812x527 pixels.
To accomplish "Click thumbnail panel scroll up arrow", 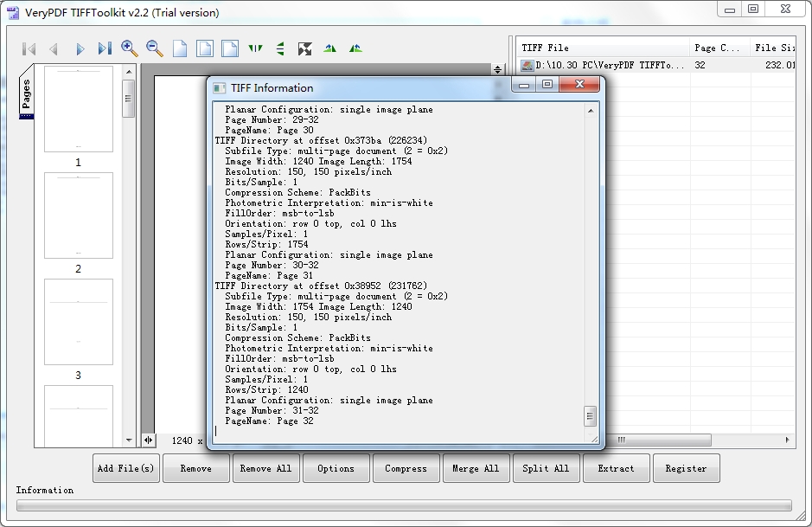I will coord(129,72).
